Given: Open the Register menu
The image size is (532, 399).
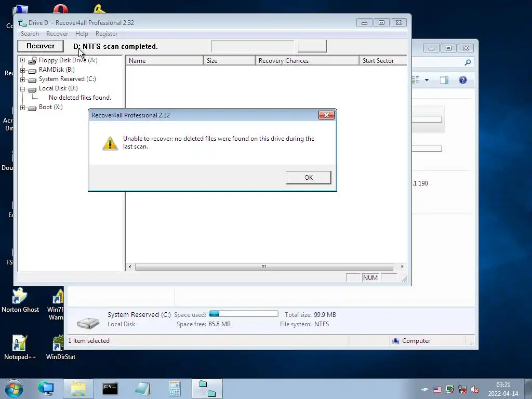Looking at the screenshot, I should pos(106,34).
